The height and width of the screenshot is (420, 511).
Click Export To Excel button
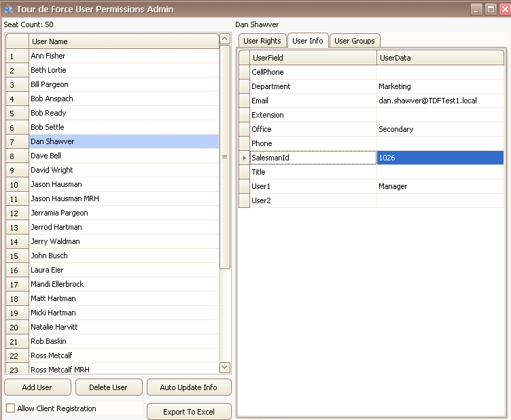[189, 412]
